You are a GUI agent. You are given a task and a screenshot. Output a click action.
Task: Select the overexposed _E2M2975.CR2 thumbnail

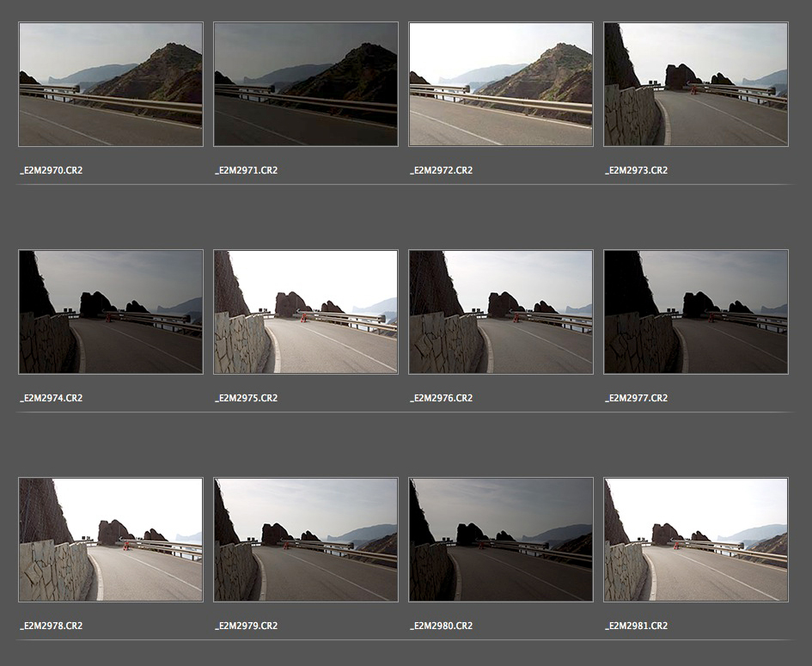(x=305, y=312)
